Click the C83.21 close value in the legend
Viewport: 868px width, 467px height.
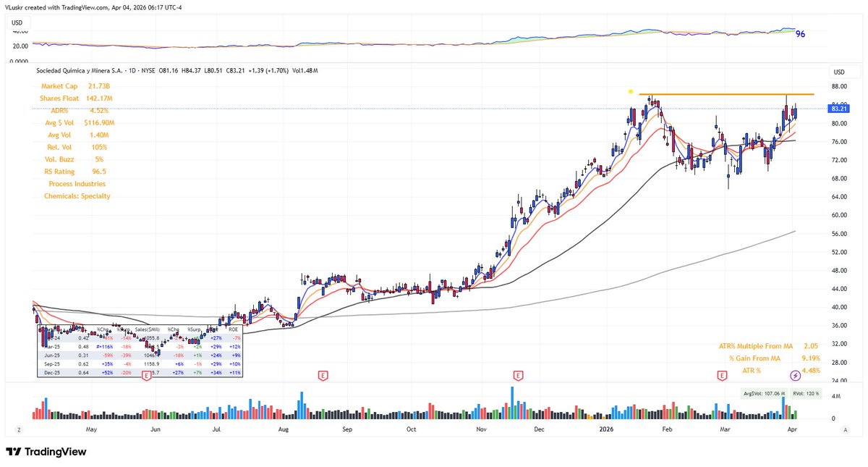(234, 70)
